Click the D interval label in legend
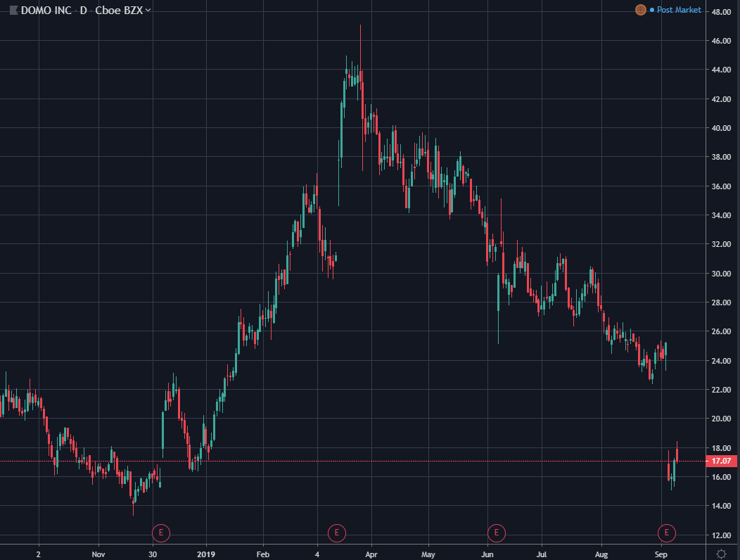 tap(83, 10)
